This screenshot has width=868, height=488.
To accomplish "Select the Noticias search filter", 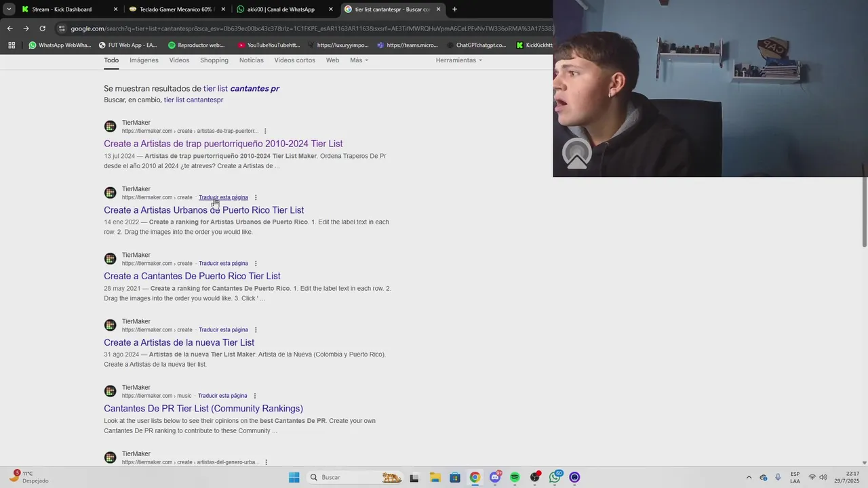I will click(x=251, y=60).
